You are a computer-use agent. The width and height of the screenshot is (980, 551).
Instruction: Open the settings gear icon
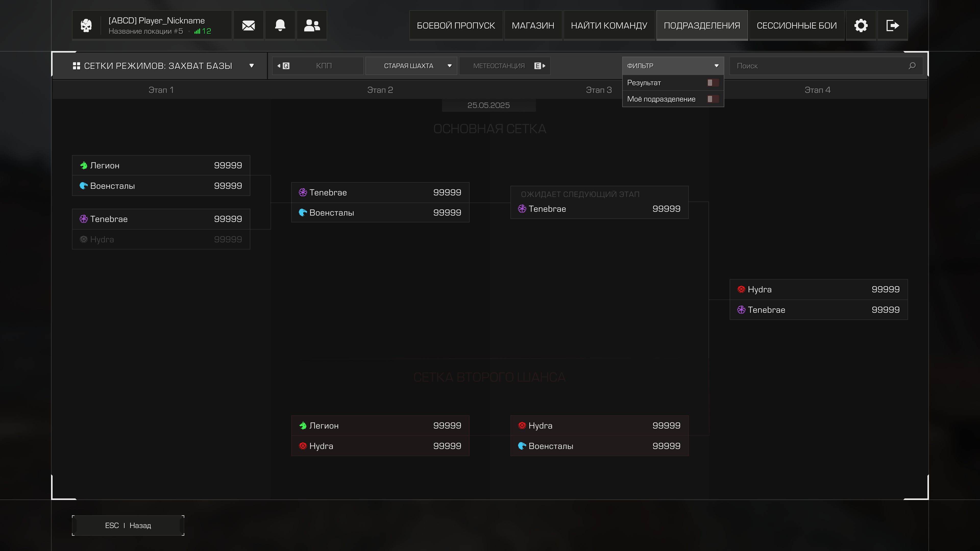861,26
